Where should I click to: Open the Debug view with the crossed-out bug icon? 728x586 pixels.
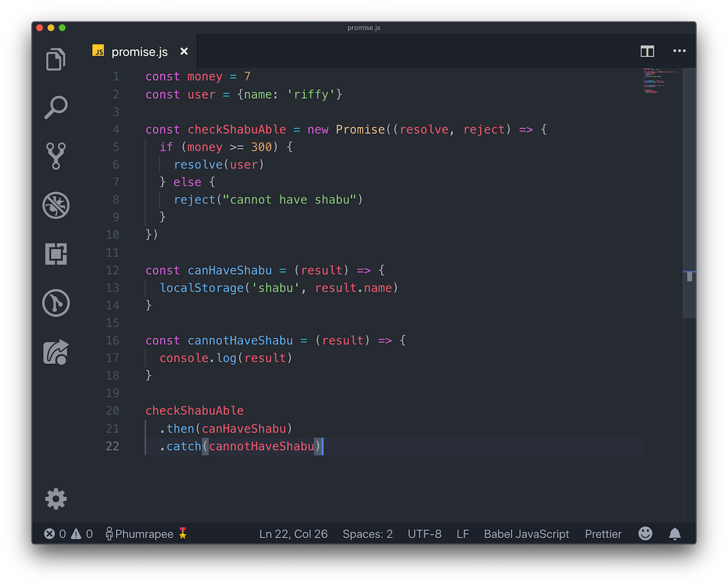[56, 205]
